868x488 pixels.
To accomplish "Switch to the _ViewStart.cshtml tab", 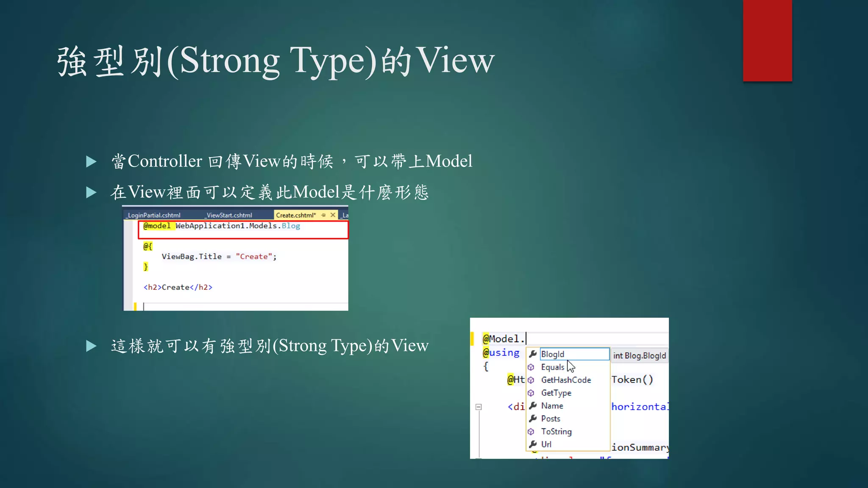I will [x=229, y=215].
